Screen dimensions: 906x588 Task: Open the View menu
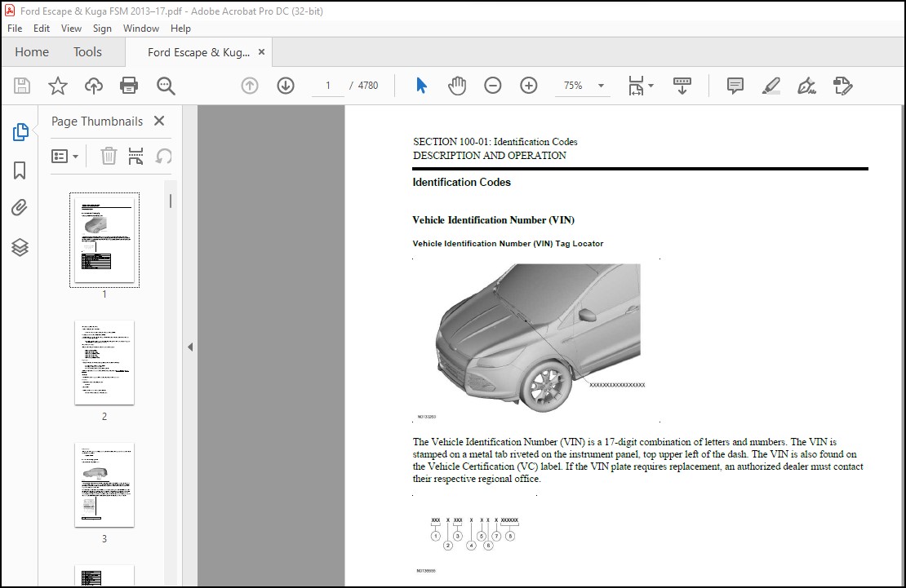point(71,28)
